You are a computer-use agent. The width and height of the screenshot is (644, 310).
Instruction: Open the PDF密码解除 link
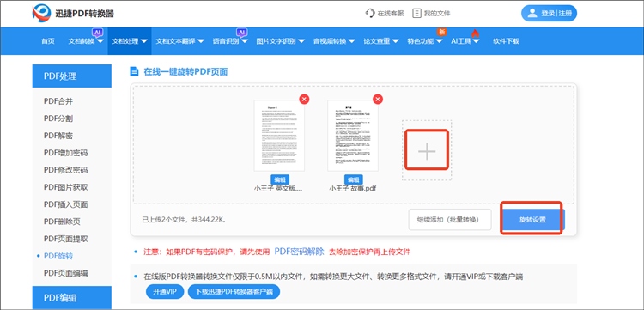[x=299, y=252]
